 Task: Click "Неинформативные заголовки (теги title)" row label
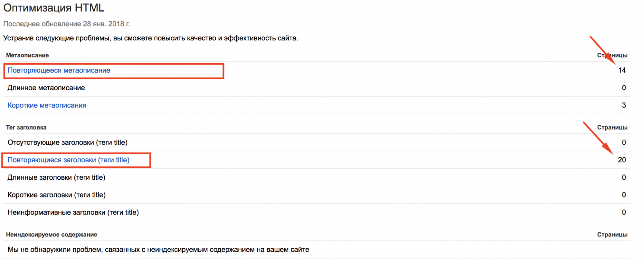(73, 212)
